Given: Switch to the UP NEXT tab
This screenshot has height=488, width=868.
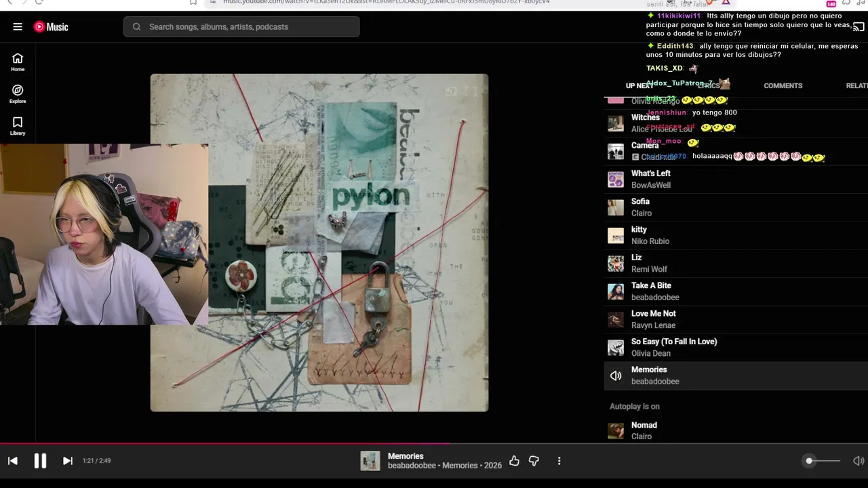Looking at the screenshot, I should click(x=639, y=86).
